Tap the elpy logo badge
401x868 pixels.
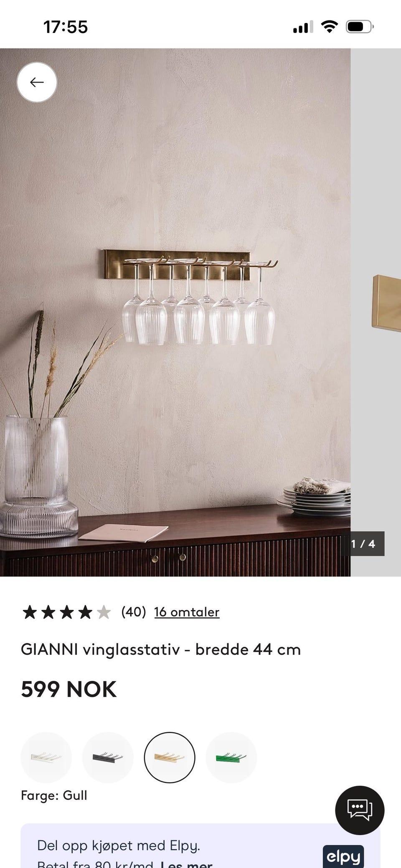click(343, 856)
